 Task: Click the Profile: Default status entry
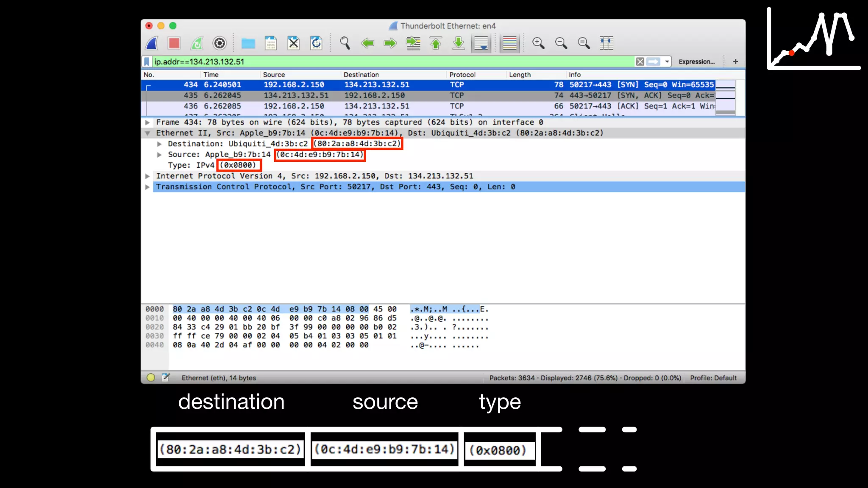pyautogui.click(x=713, y=378)
